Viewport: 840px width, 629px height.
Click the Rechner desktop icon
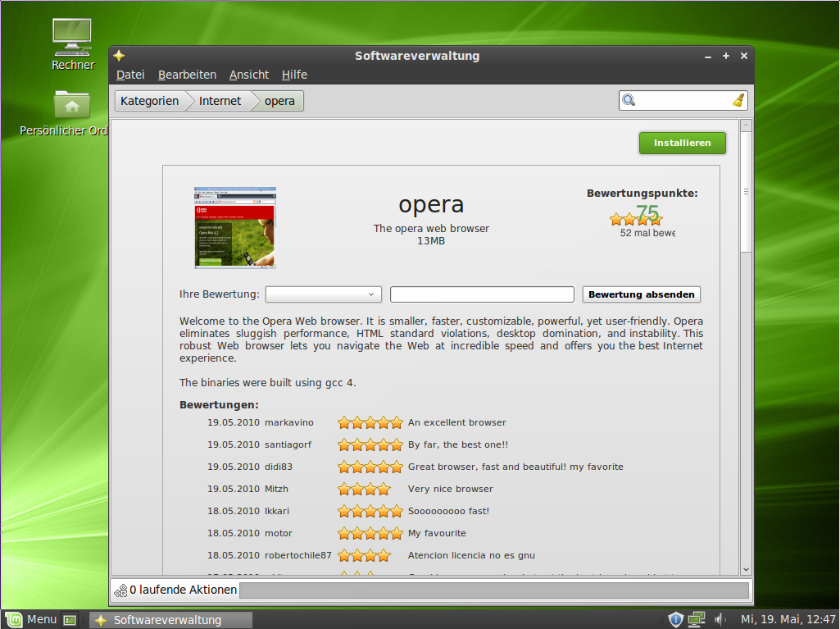(x=72, y=44)
